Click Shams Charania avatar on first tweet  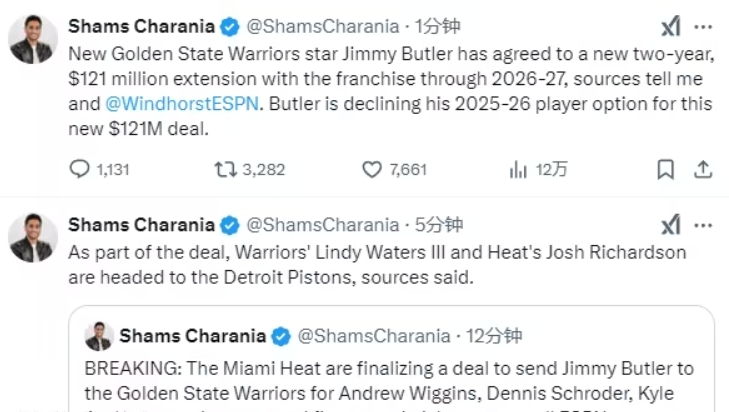33,39
